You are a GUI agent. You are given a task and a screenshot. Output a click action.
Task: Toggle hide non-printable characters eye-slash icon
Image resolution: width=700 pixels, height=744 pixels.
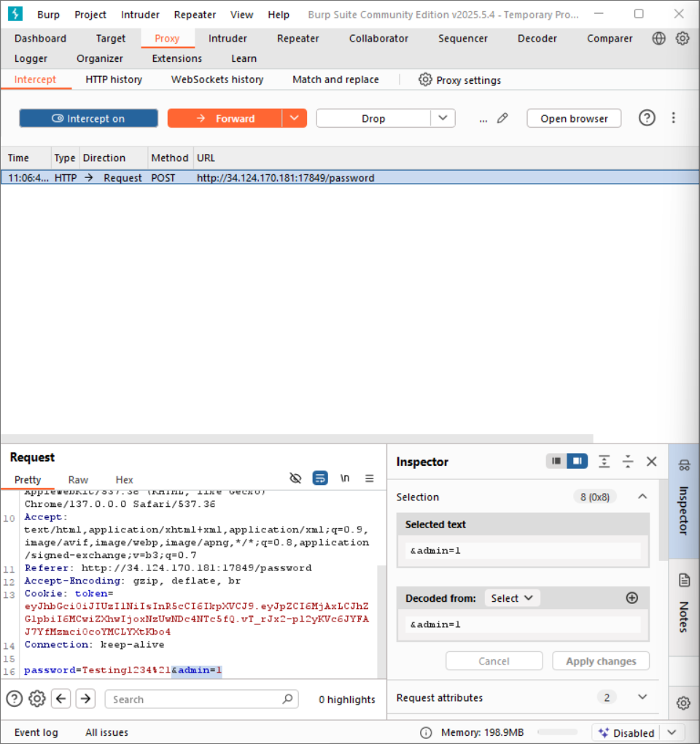(295, 478)
